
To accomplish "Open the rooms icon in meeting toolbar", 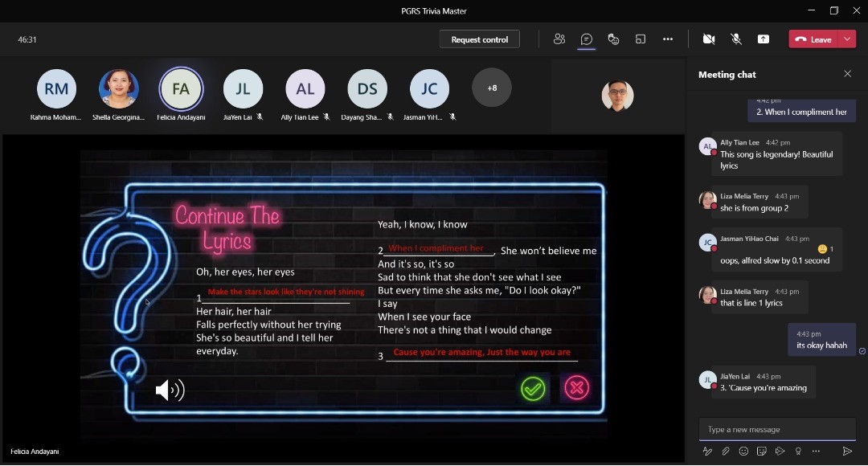I will tap(641, 39).
